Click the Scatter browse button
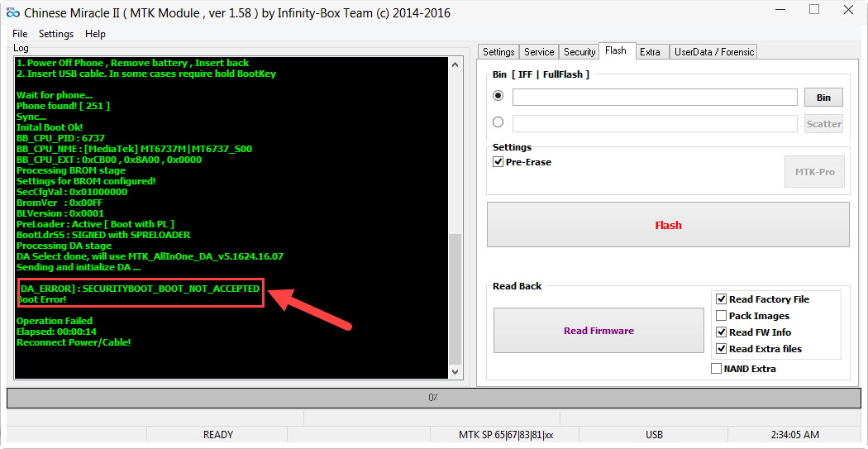This screenshot has width=868, height=449. 823,123
